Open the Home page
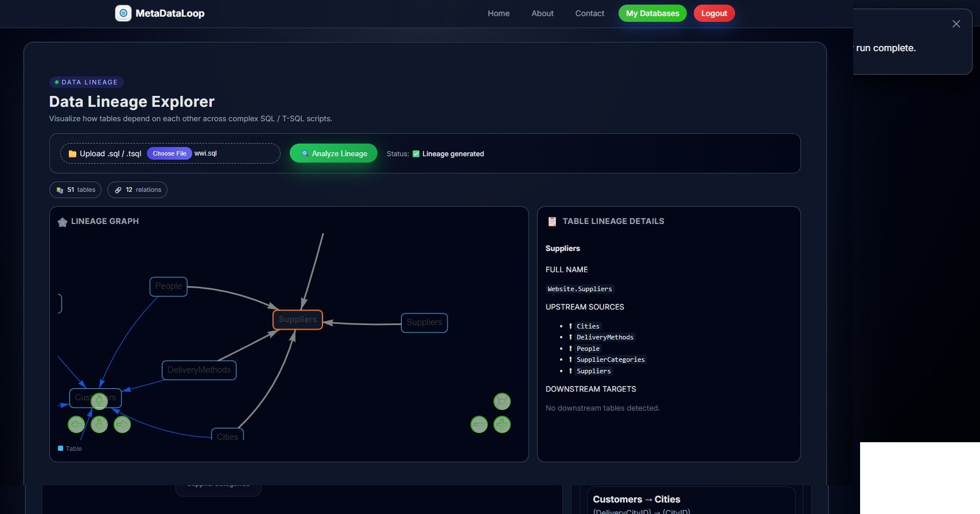This screenshot has width=980, height=514. pyautogui.click(x=499, y=13)
